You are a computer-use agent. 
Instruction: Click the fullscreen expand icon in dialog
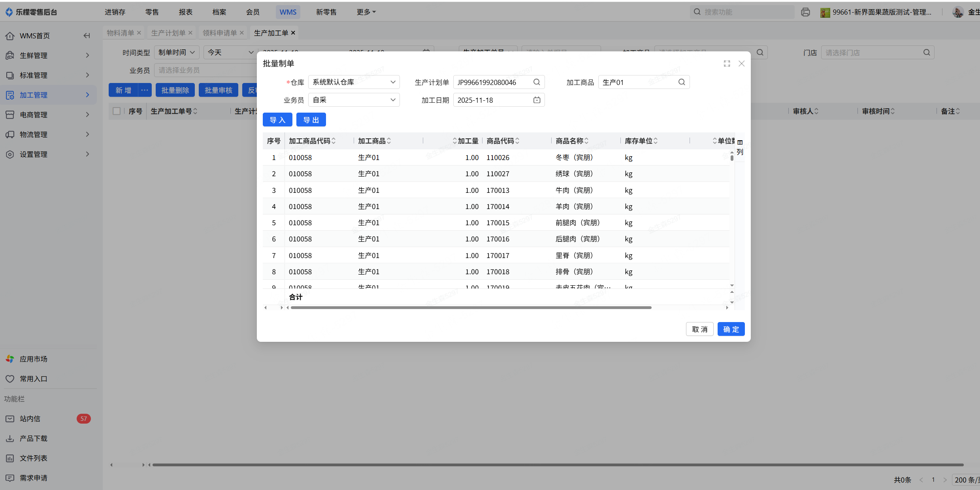[x=727, y=64]
